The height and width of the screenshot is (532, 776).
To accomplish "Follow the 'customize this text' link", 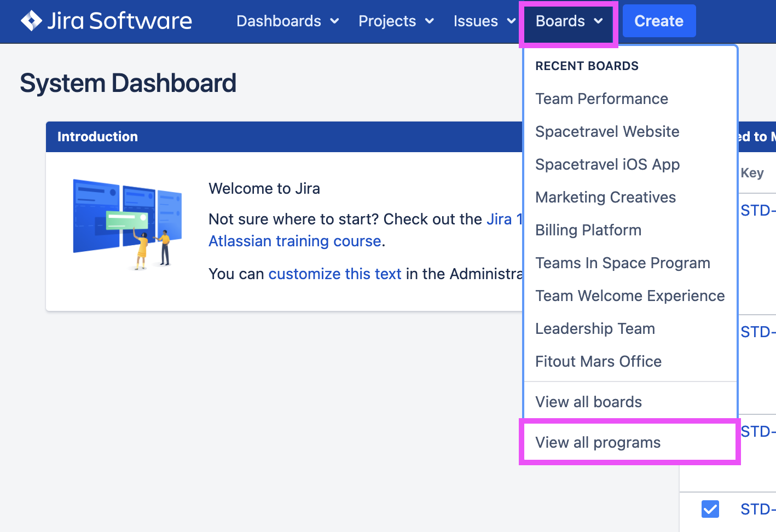I will [334, 274].
